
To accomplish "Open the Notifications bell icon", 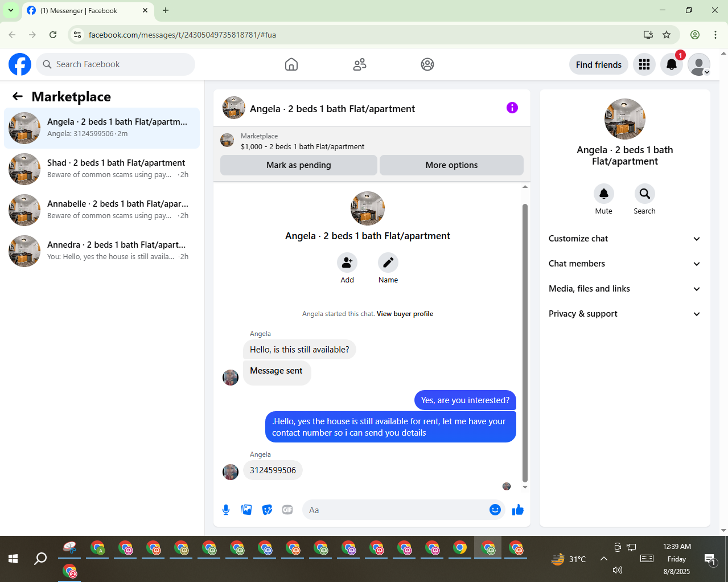I will (672, 64).
